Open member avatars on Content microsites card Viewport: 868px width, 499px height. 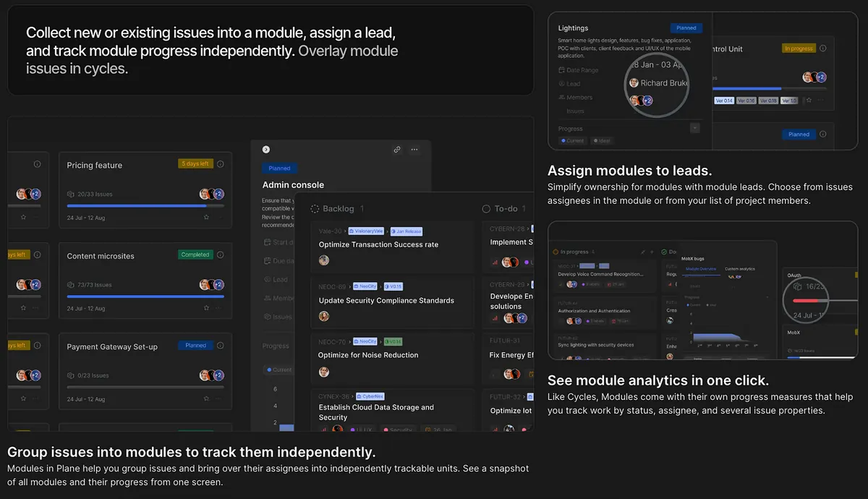(x=211, y=285)
